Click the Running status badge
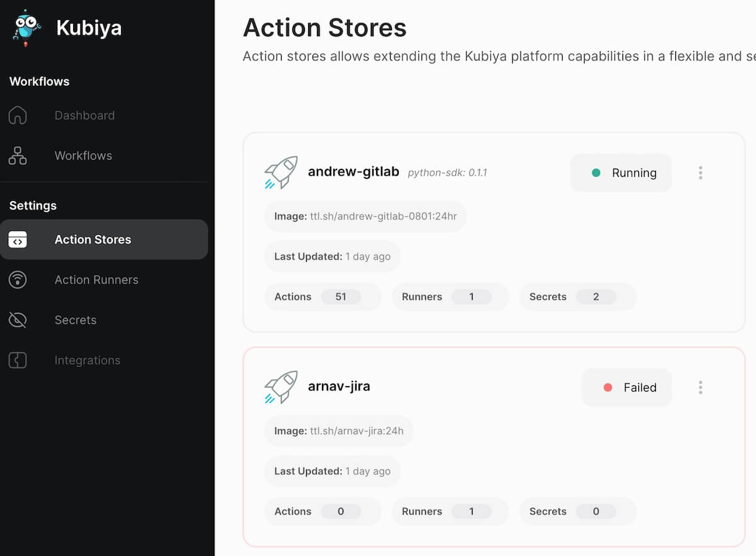 (621, 173)
